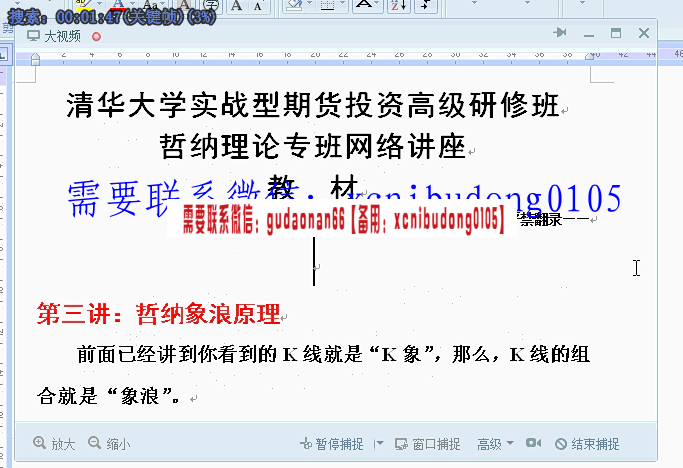
Task: Click the red recording indicator dot
Action: [x=96, y=37]
